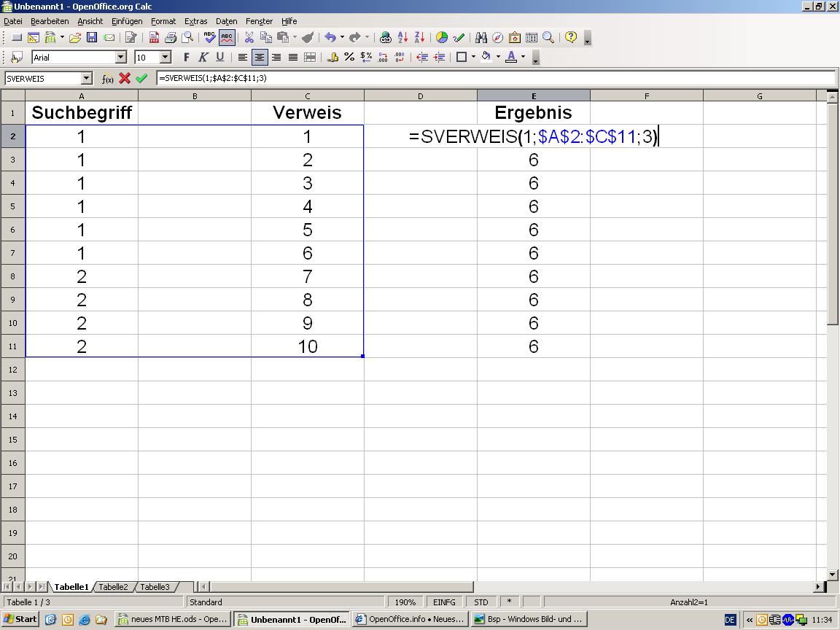Cancel the formula with the red X
Screen dimensions: 840x630
(x=125, y=79)
